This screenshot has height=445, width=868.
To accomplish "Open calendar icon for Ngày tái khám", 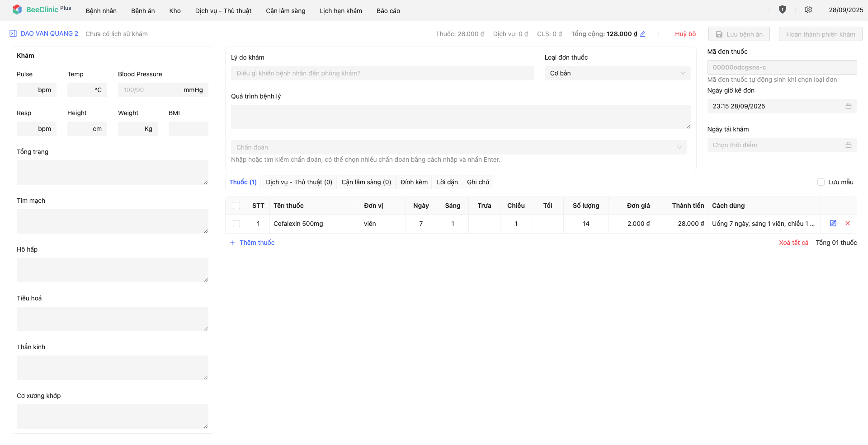I will coord(848,145).
